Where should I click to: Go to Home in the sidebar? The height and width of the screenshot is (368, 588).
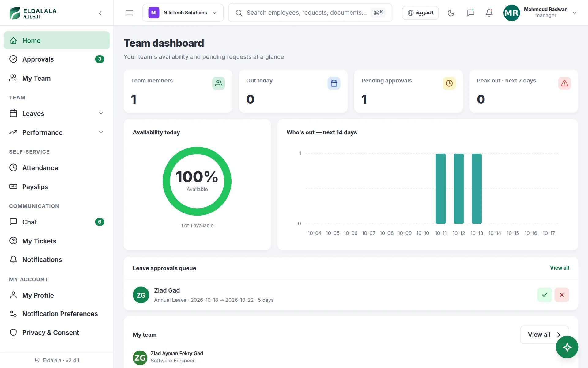coord(57,40)
